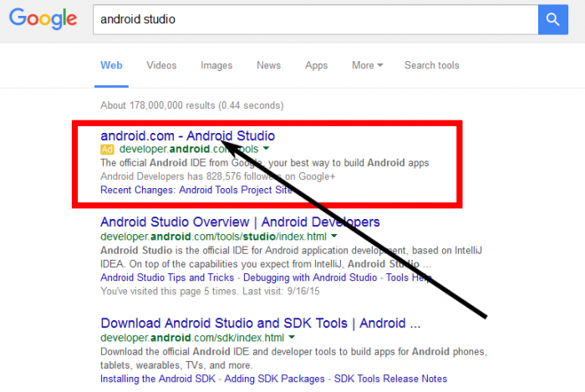Focus the search box containing android studio
The image size is (585, 392).
coord(315,19)
